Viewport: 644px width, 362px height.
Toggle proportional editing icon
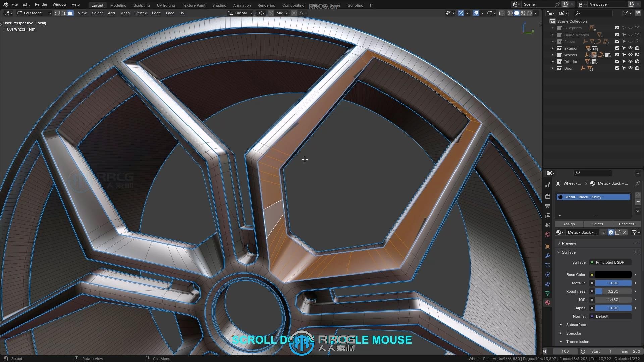294,13
